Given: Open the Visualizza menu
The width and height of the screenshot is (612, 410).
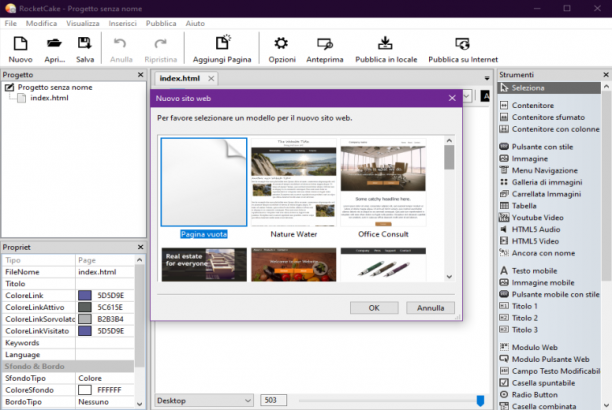Looking at the screenshot, I should pos(83,23).
